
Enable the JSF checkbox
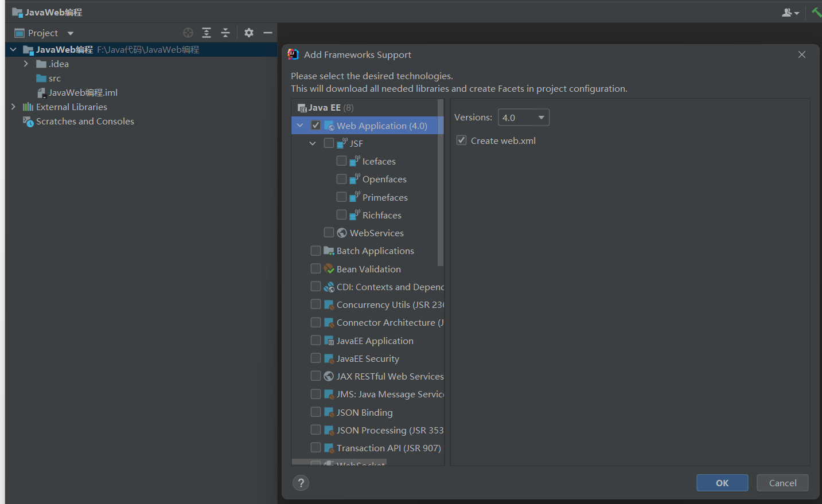[329, 143]
